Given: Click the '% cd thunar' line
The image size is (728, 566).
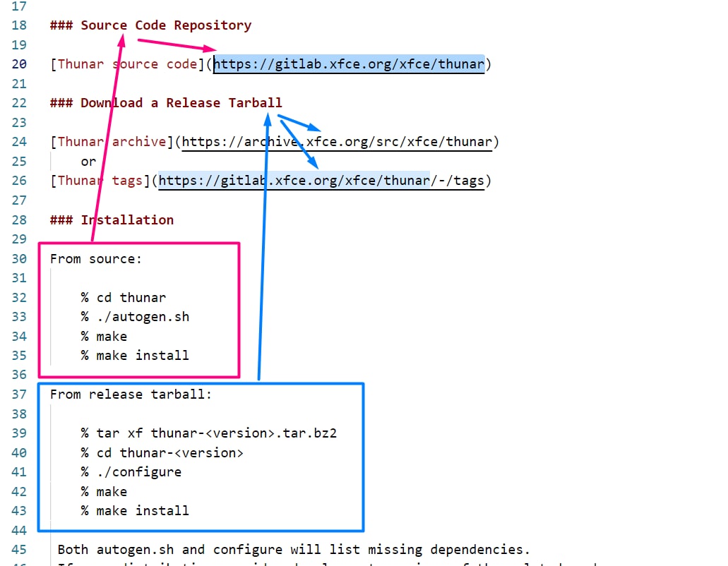Looking at the screenshot, I should pyautogui.click(x=124, y=297).
